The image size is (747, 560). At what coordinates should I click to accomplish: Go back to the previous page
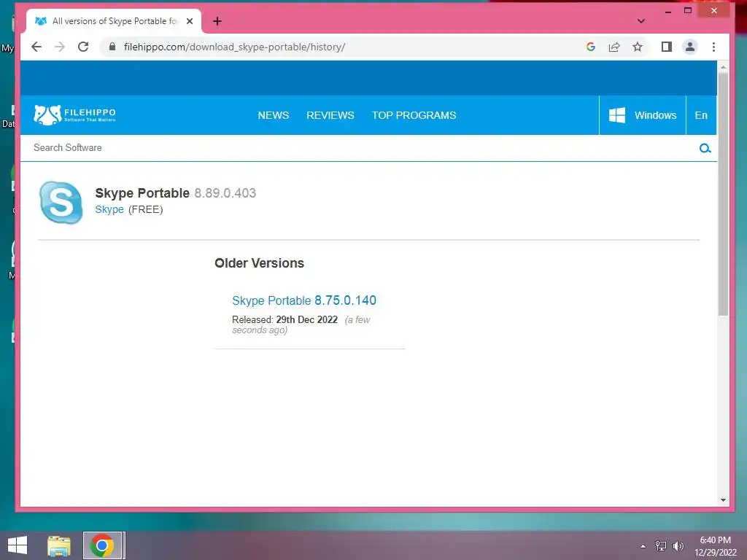coord(36,47)
